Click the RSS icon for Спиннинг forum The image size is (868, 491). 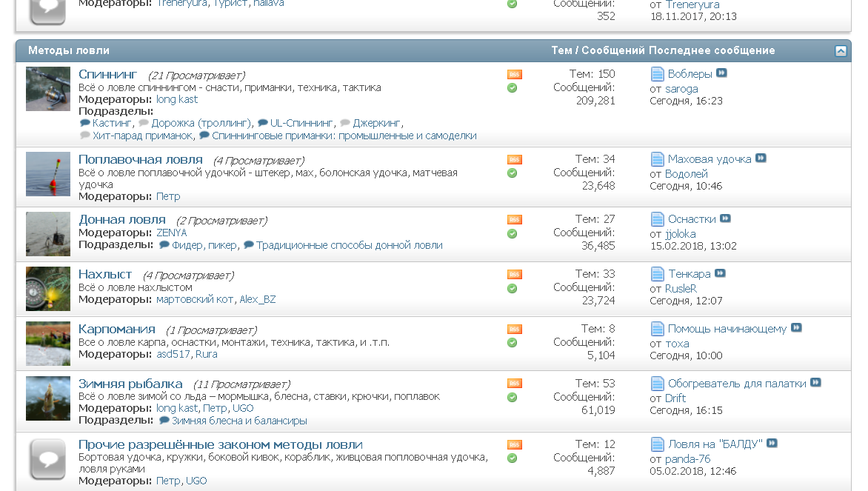pos(514,74)
